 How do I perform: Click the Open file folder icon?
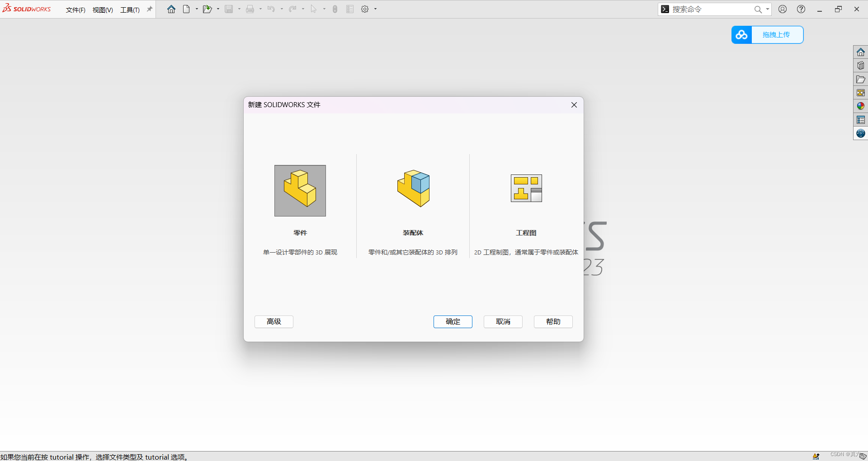click(207, 9)
